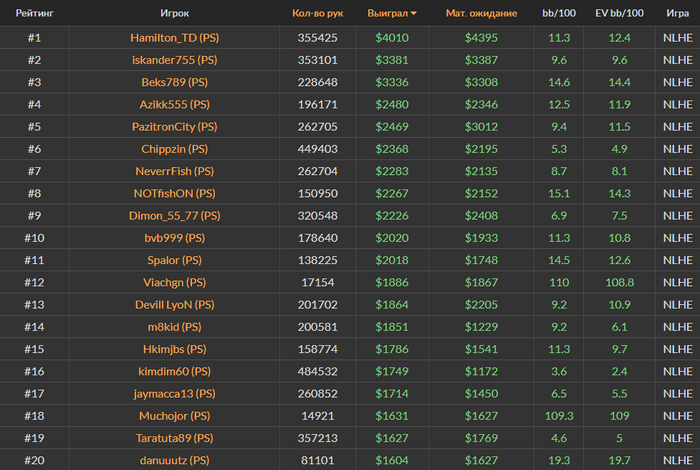
Task: Open Muchojor (PS) player page
Action: tap(175, 416)
